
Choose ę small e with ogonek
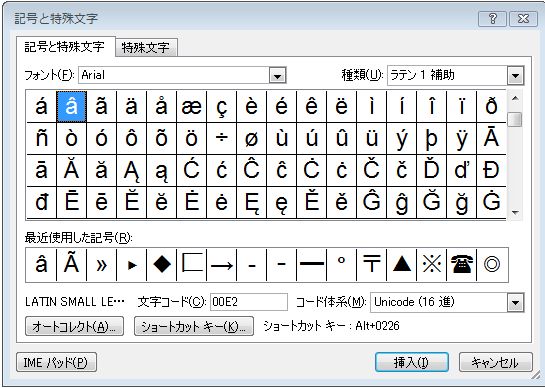click(x=281, y=202)
